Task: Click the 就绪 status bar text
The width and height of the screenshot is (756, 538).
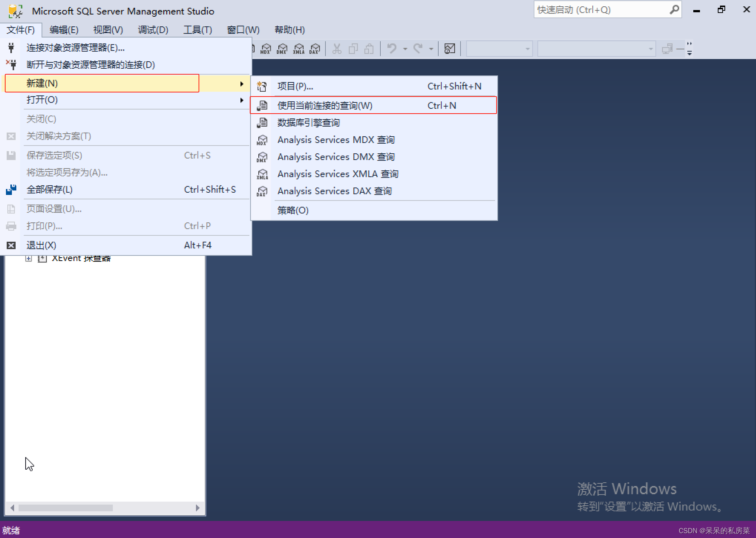Action: tap(11, 531)
